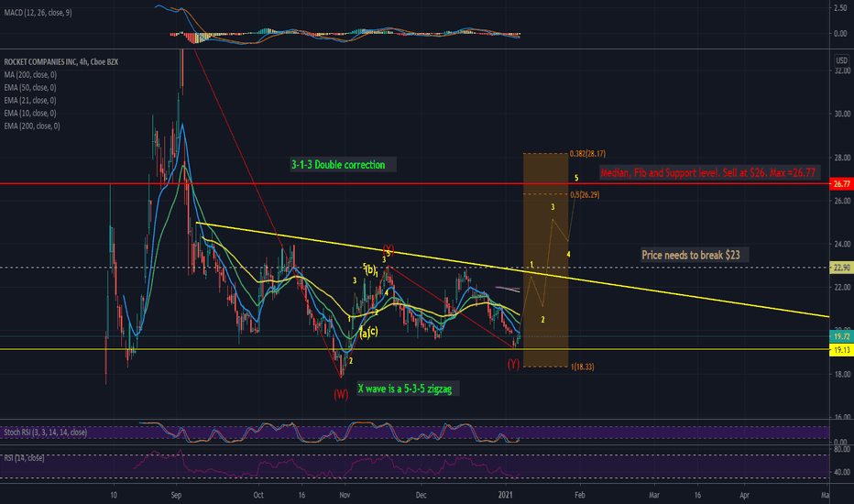
Task: Click the Sep label on time axis
Action: pyautogui.click(x=176, y=495)
